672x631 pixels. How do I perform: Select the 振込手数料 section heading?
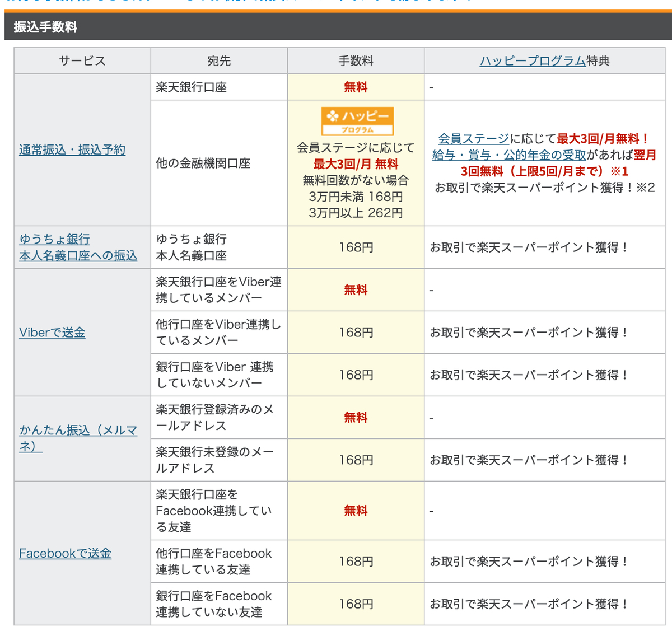pyautogui.click(x=45, y=27)
